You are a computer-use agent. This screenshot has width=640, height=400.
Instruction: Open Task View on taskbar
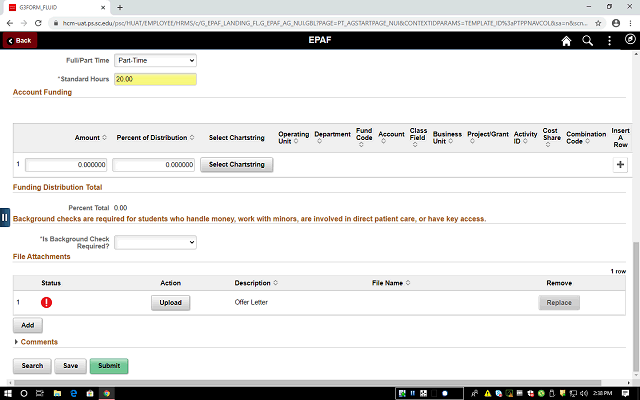pos(40,393)
